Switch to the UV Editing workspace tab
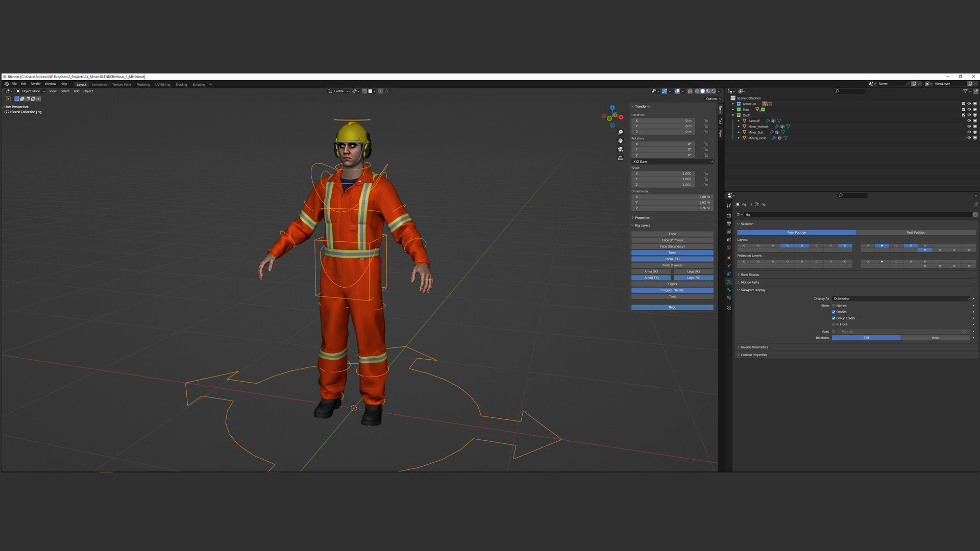 pyautogui.click(x=162, y=85)
